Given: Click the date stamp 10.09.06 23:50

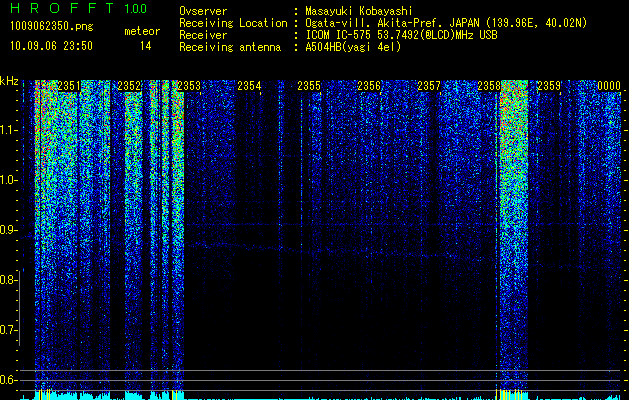Looking at the screenshot, I should [51, 46].
